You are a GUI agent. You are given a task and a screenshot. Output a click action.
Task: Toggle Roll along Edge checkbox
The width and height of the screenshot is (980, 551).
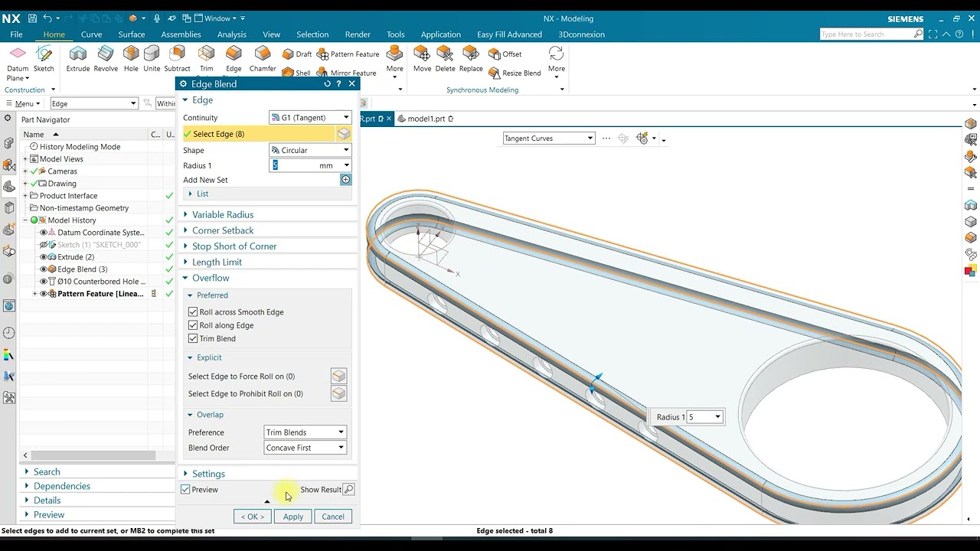pyautogui.click(x=193, y=325)
